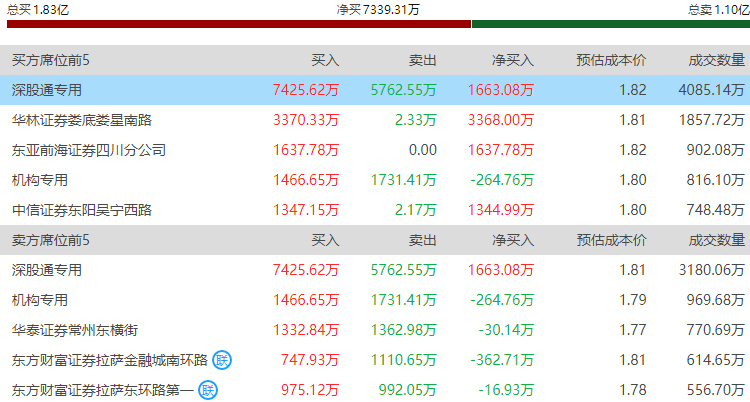Click the 3180.06万 volume value
Image resolution: width=750 pixels, height=402 pixels.
pyautogui.click(x=712, y=270)
